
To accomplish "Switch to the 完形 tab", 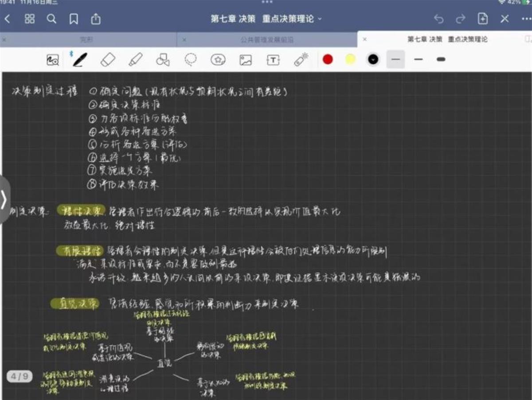I will (x=87, y=39).
